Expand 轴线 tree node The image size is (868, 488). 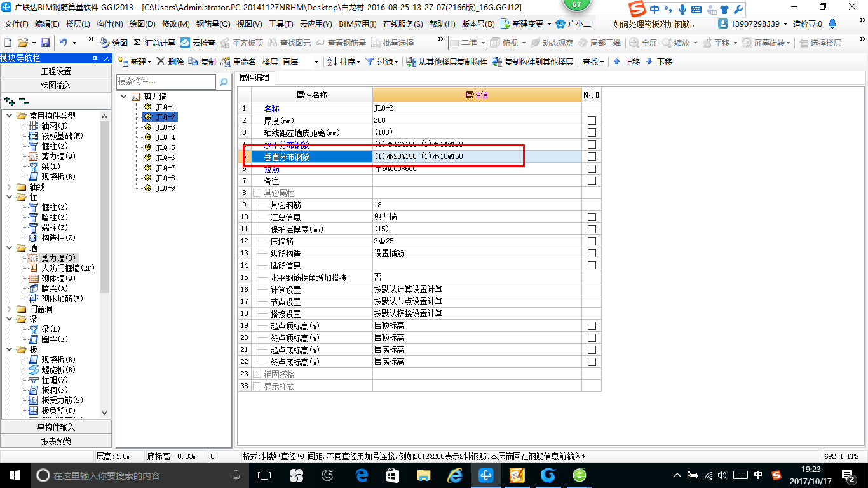9,187
